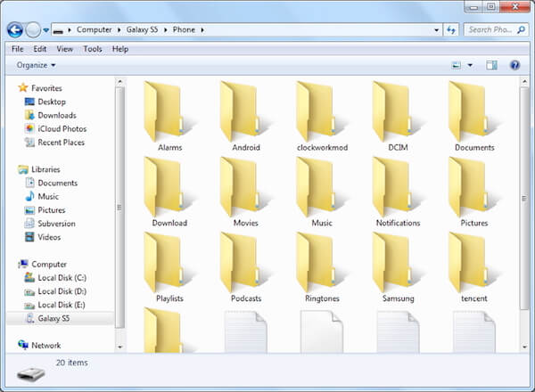Click Computer in the address breadcrumb
This screenshot has height=392, width=535.
(x=94, y=30)
